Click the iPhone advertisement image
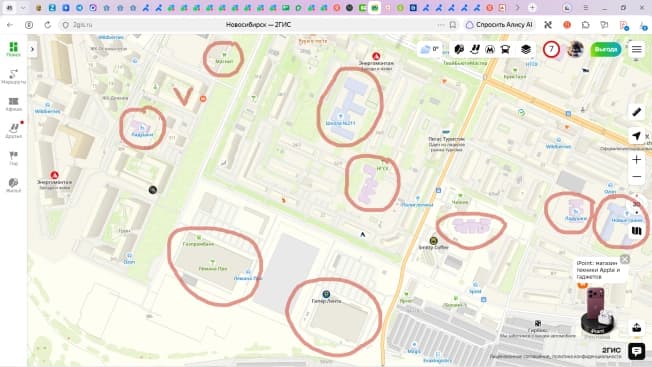Image resolution: width=652 pixels, height=367 pixels. point(597,310)
